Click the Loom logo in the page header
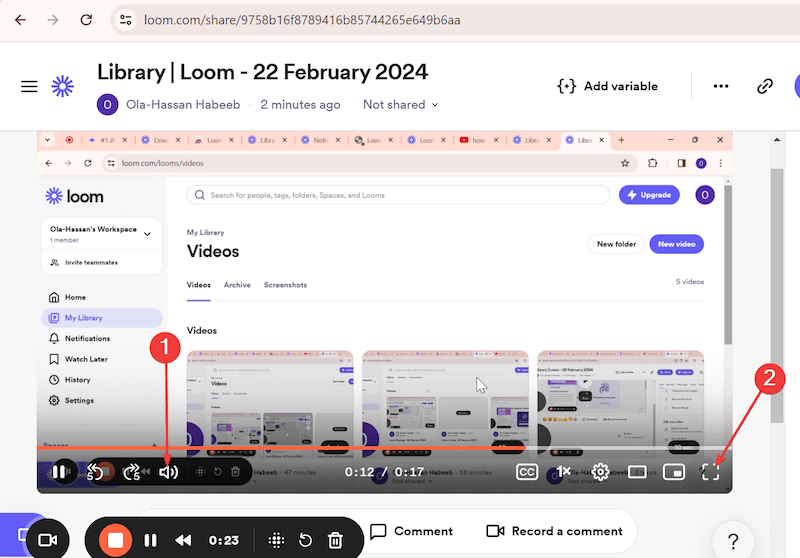 (x=63, y=86)
